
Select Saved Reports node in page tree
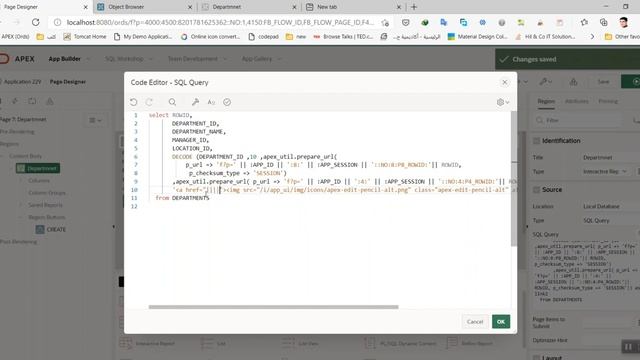click(45, 205)
